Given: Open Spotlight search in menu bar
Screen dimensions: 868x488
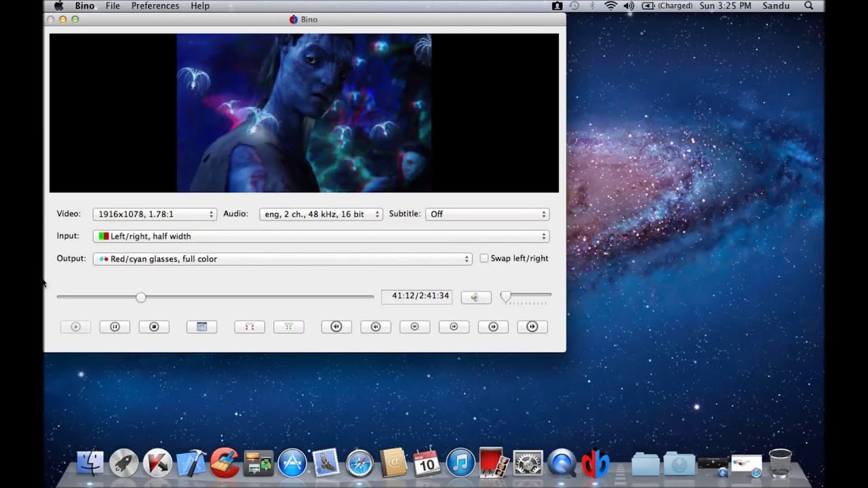Looking at the screenshot, I should click(808, 5).
